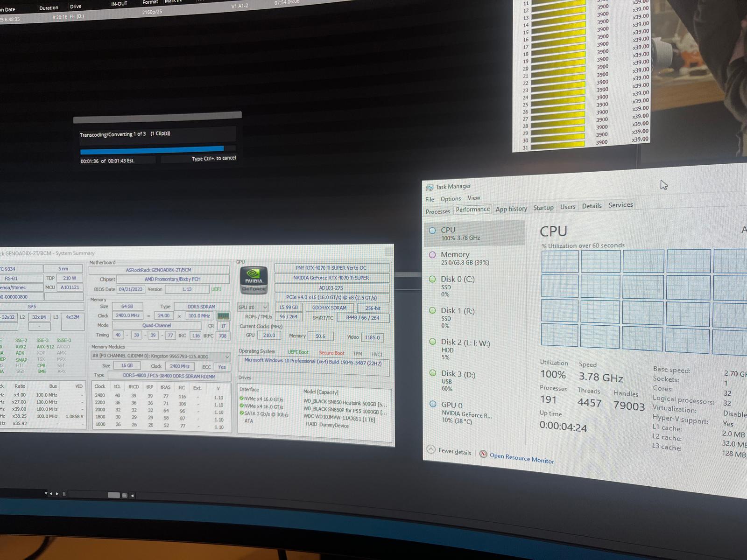
Task: Click the transcoding progress bar
Action: (152, 149)
